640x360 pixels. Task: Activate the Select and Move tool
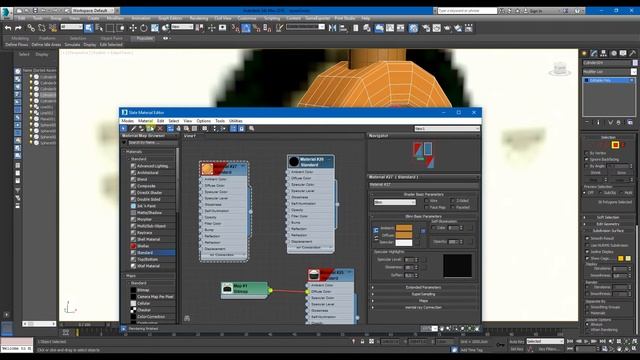tap(133, 28)
